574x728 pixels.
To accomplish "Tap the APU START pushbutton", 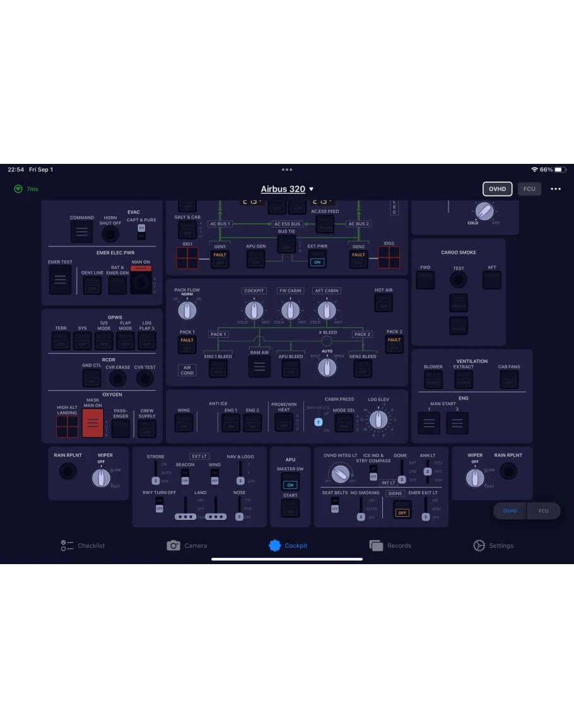I will tap(291, 508).
